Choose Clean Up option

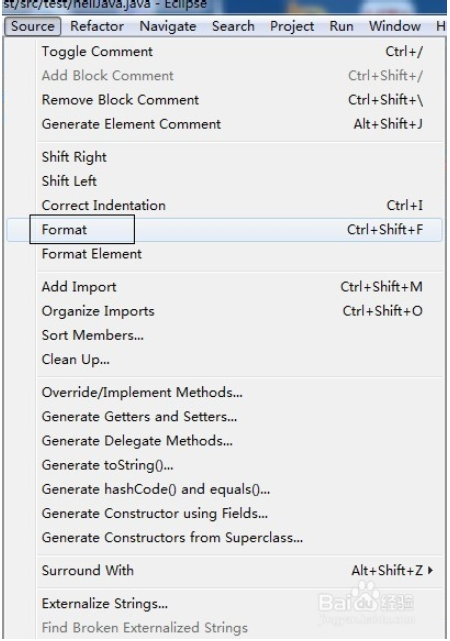coord(225,359)
